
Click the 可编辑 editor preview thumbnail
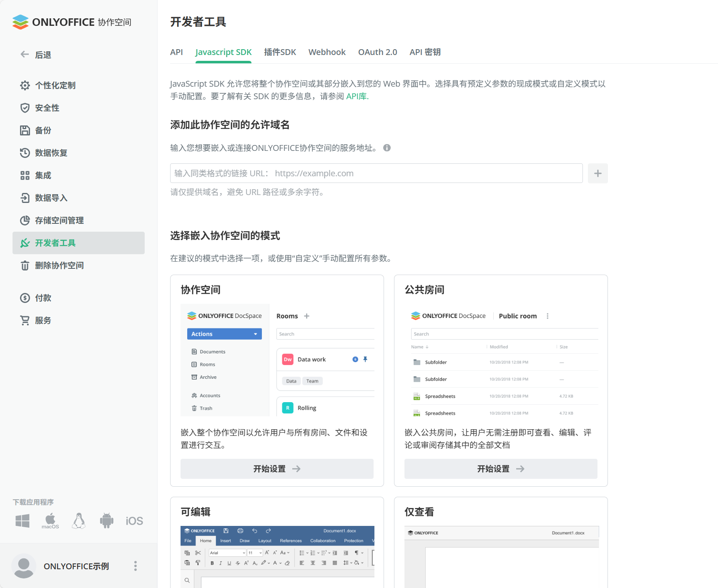pyautogui.click(x=277, y=557)
